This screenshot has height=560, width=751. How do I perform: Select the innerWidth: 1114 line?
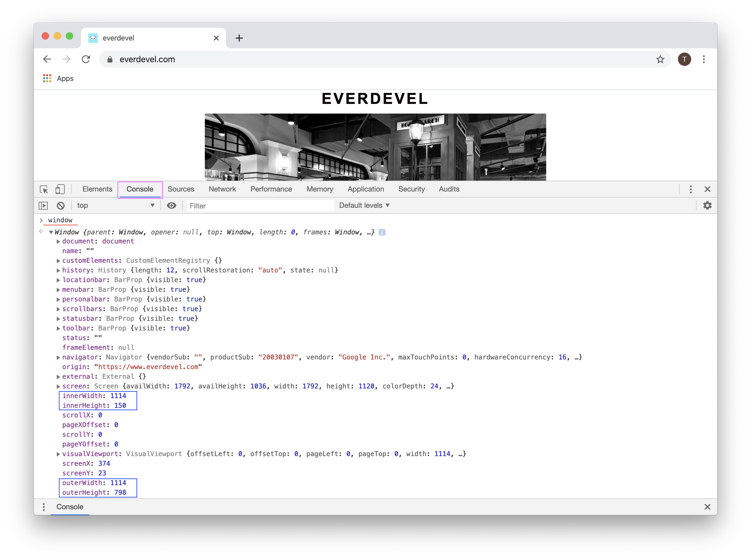click(94, 396)
